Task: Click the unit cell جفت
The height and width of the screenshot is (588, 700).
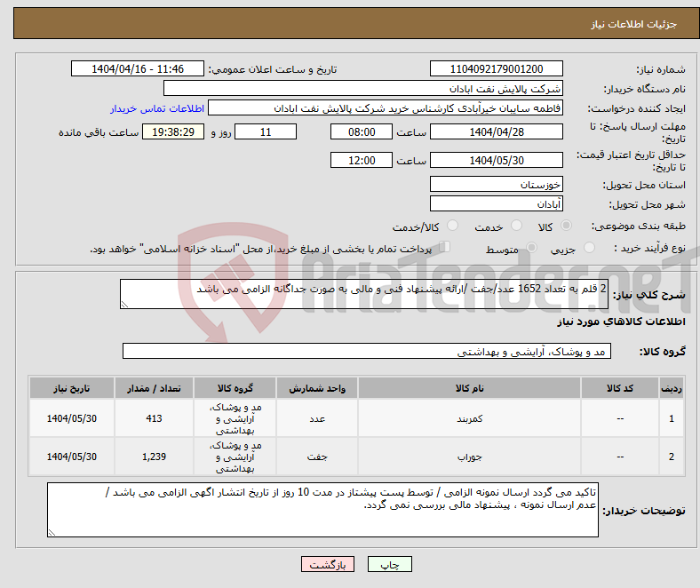Action: click(317, 457)
